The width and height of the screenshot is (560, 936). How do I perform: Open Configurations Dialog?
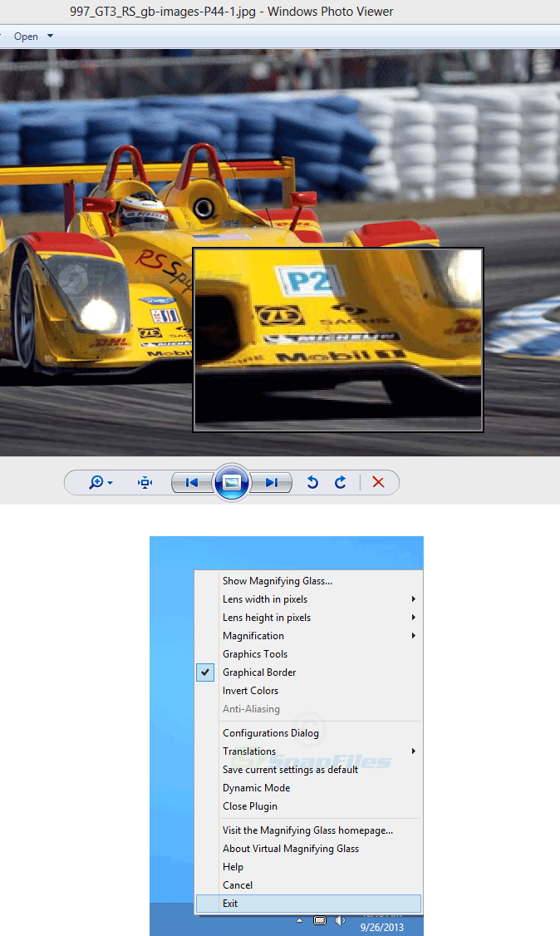[x=271, y=733]
